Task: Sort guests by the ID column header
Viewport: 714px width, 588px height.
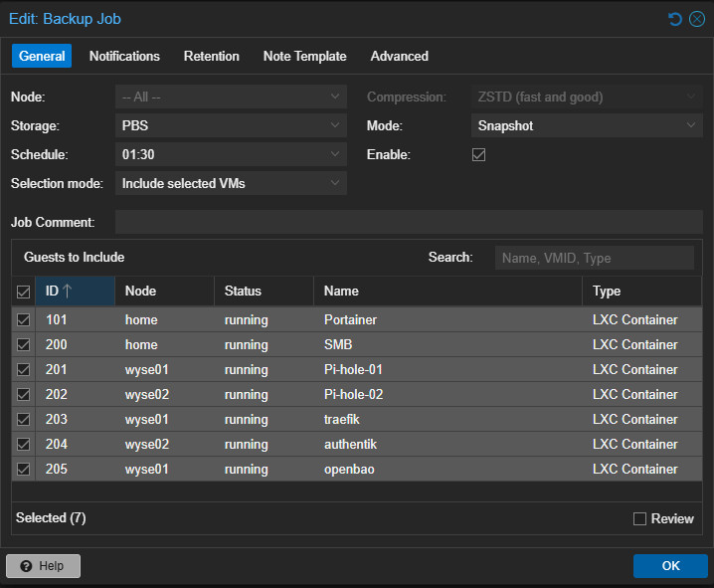Action: click(x=76, y=292)
